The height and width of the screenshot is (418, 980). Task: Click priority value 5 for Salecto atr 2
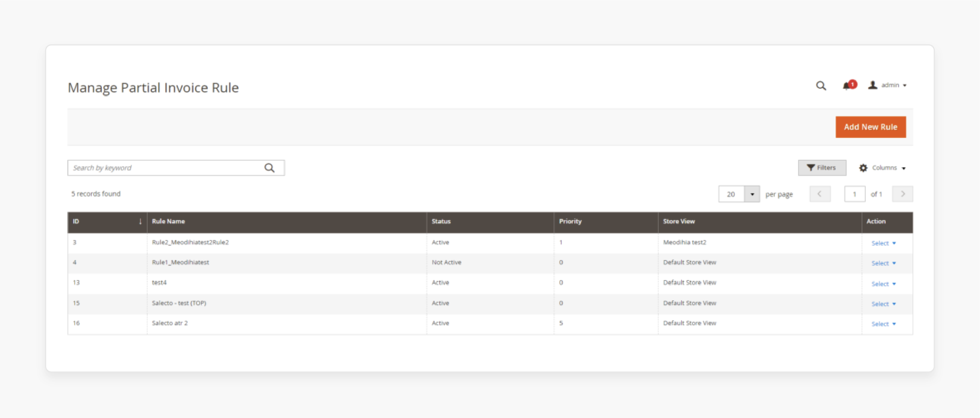click(561, 323)
